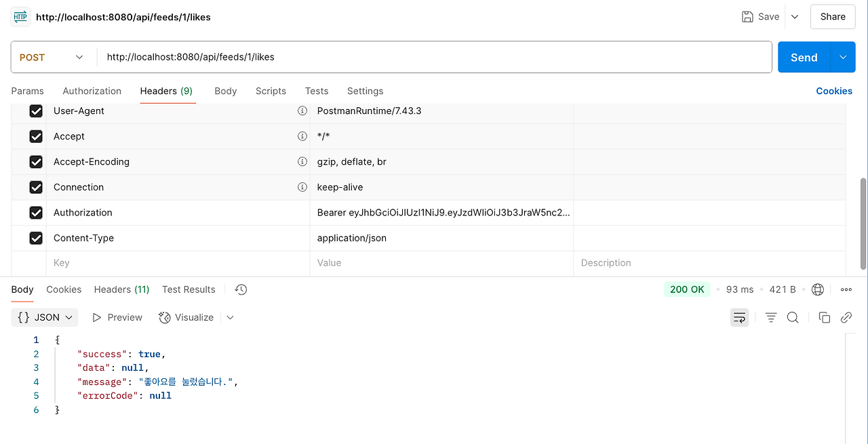Expand the Visualize options chevron

tap(230, 317)
